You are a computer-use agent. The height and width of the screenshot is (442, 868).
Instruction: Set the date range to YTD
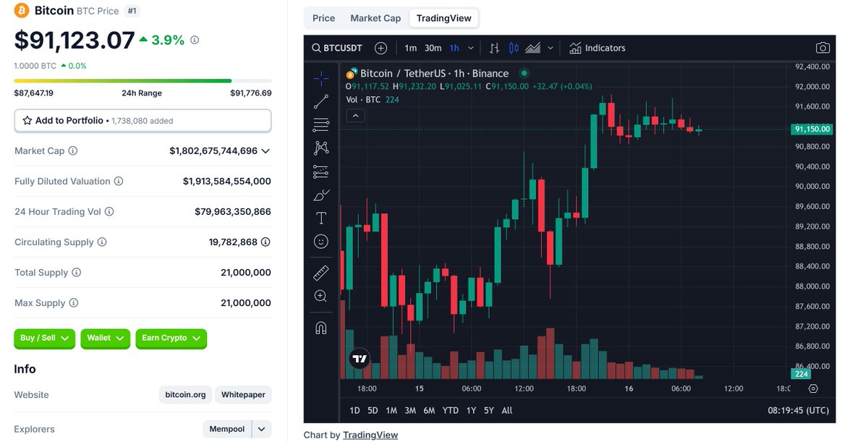click(x=451, y=410)
